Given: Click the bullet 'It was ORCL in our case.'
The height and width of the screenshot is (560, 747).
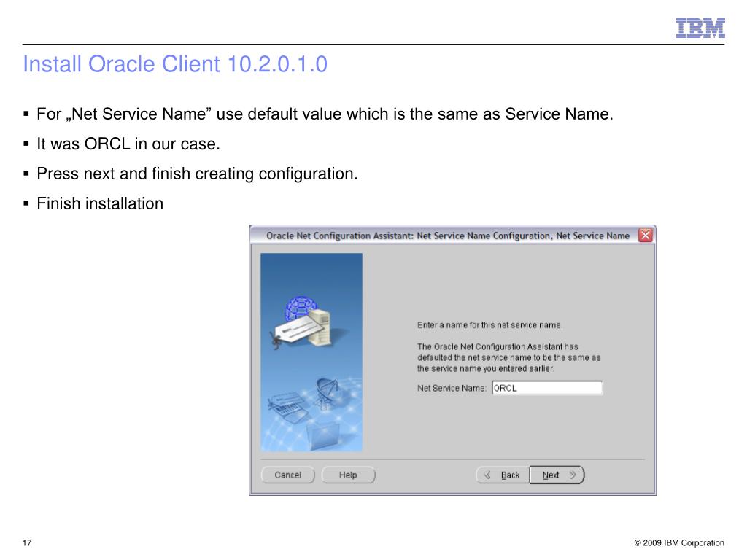Looking at the screenshot, I should click(128, 144).
